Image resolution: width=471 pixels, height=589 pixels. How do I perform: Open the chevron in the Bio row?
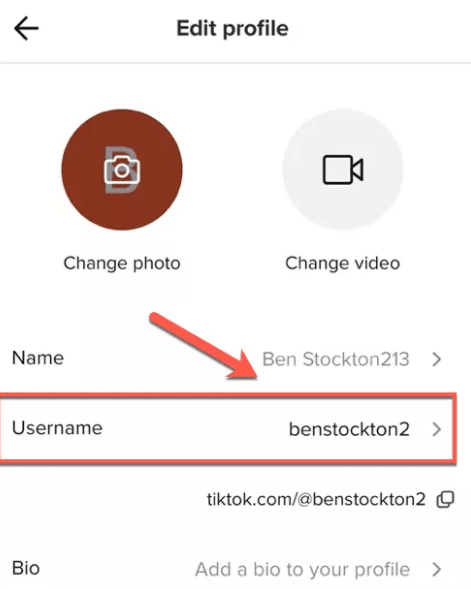click(436, 569)
